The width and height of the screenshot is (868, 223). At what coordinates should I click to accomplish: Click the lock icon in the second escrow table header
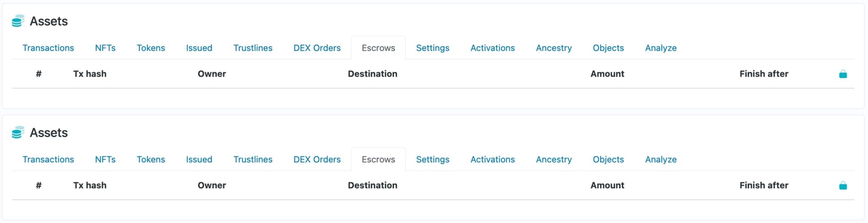pyautogui.click(x=843, y=185)
